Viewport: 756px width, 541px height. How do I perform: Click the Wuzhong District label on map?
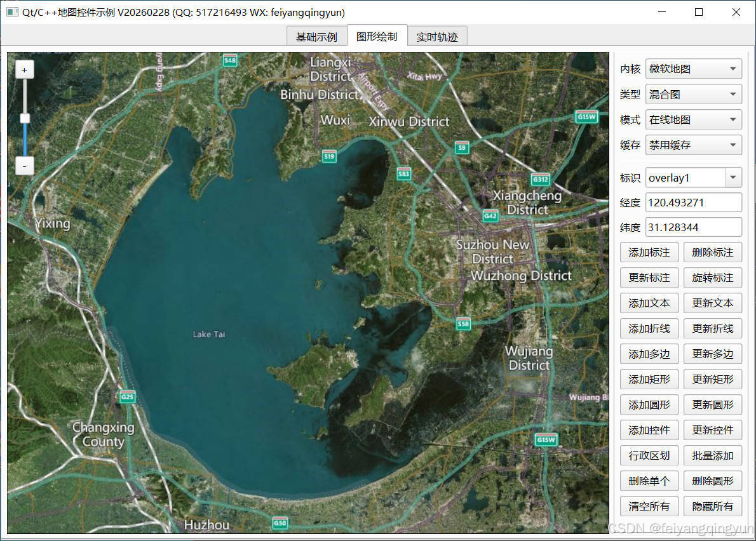click(521, 276)
